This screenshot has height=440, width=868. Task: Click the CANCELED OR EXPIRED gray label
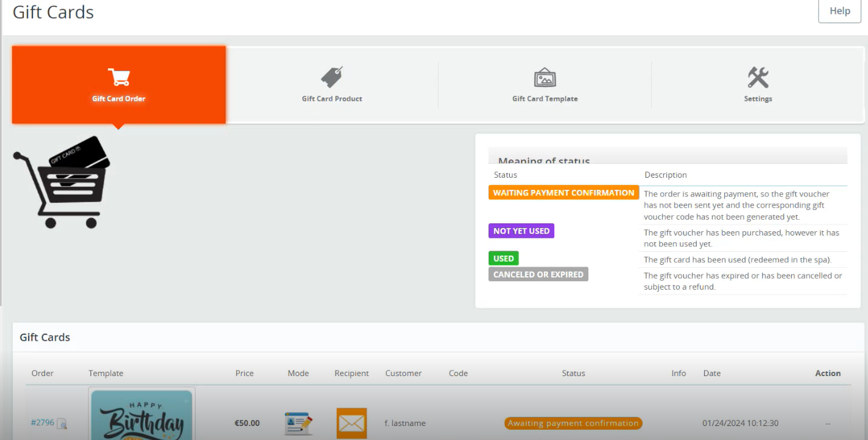pos(538,274)
